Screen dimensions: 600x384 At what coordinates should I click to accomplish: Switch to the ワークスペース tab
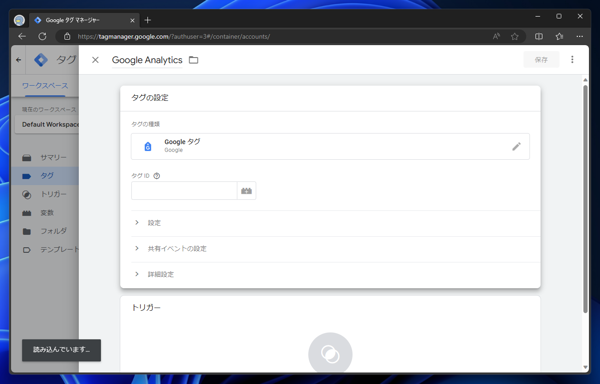coord(45,86)
